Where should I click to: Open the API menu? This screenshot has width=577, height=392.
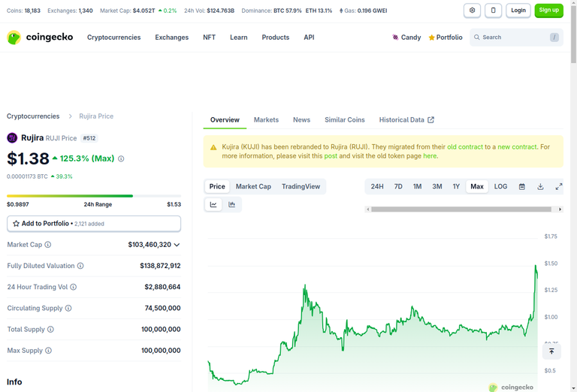(x=309, y=37)
